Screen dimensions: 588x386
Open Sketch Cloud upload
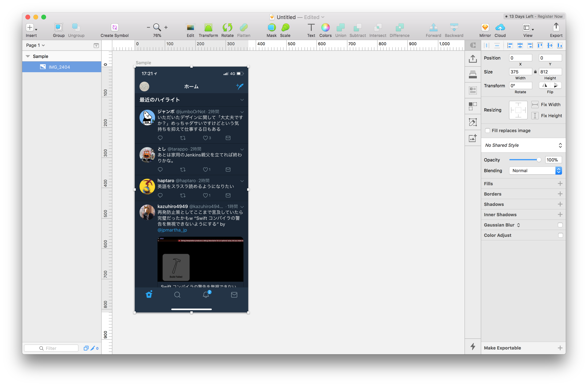[500, 27]
